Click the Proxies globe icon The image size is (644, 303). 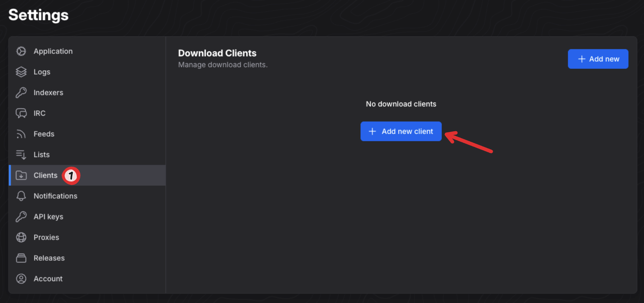click(21, 237)
